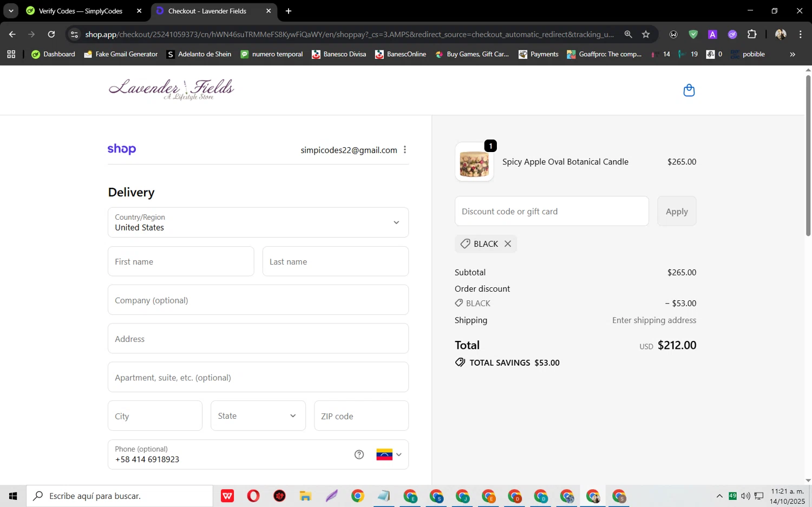Launch WPS Office from the taskbar
Image resolution: width=812 pixels, height=507 pixels.
point(227,496)
